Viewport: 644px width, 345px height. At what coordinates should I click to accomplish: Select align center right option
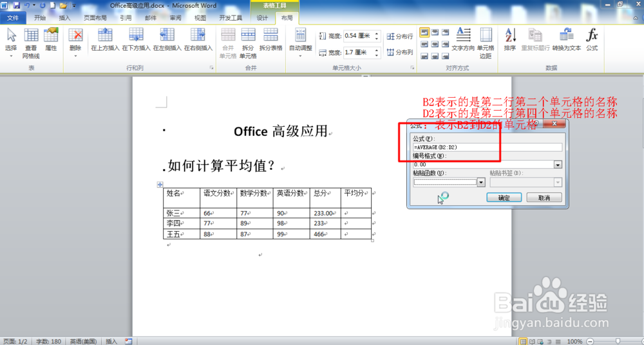click(445, 44)
